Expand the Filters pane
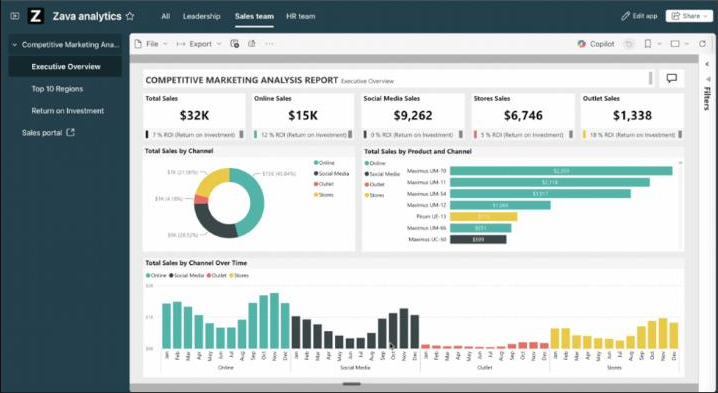 [707, 98]
